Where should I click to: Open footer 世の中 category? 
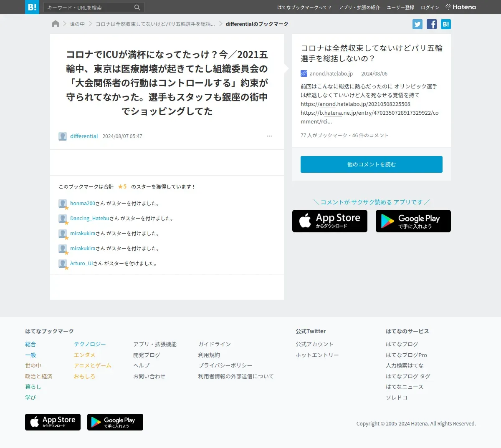[33, 365]
